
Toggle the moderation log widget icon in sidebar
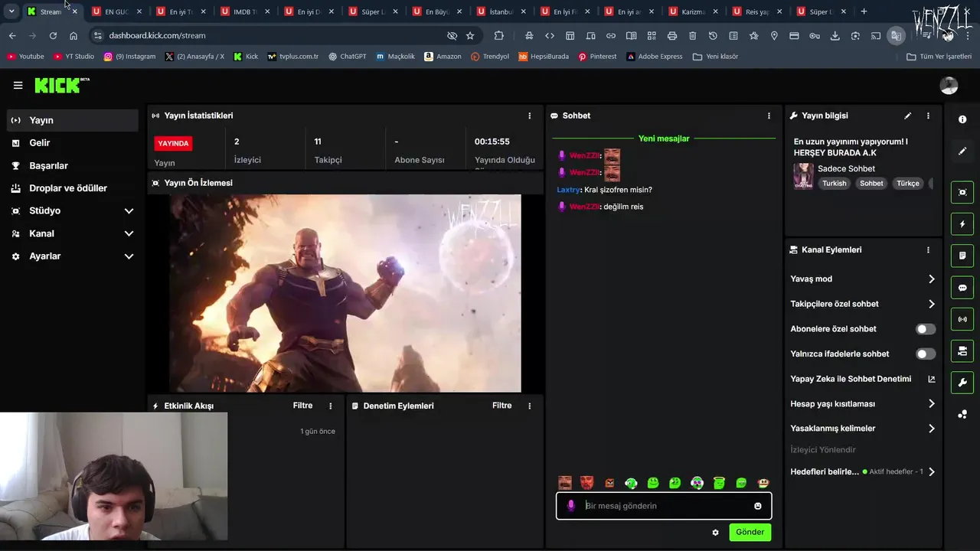coord(962,256)
